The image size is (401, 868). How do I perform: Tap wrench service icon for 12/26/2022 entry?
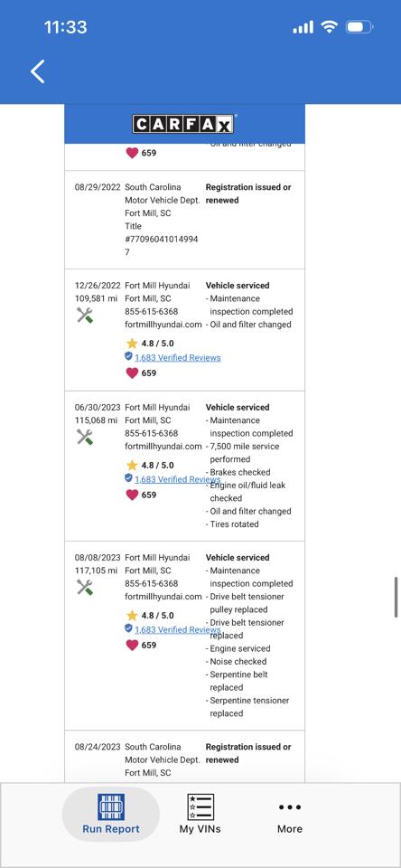click(85, 316)
